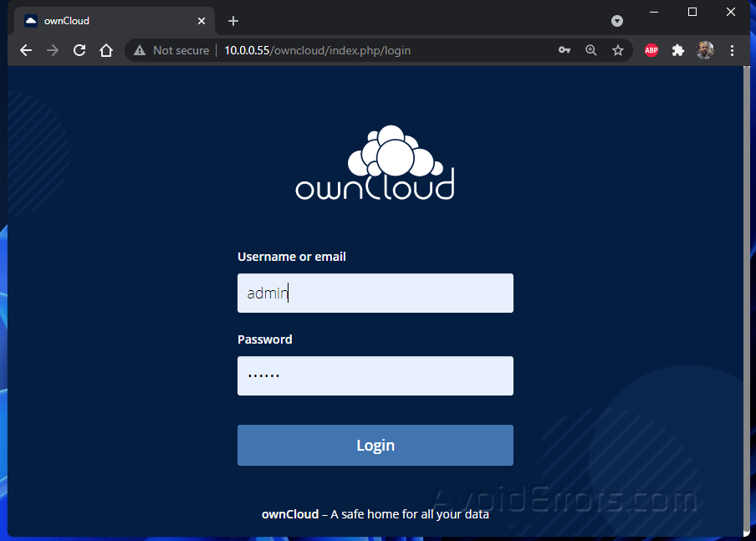Open the Chrome profile avatar

[705, 50]
